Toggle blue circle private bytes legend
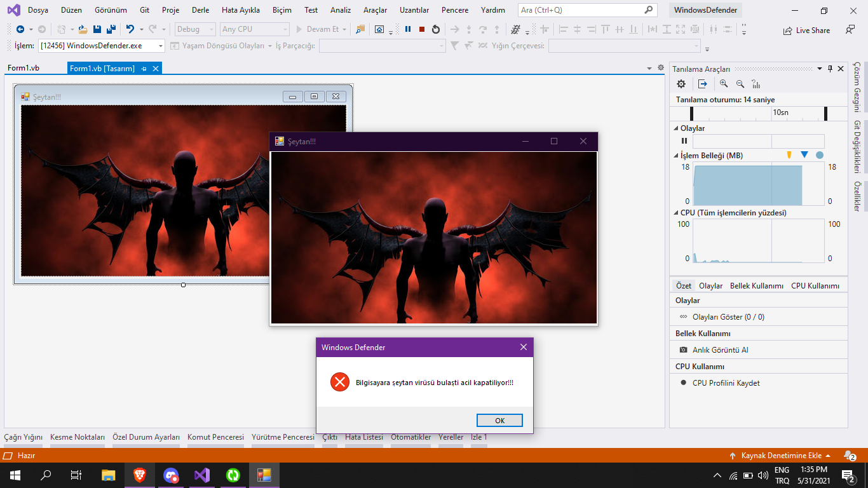The image size is (868, 488). tap(820, 155)
